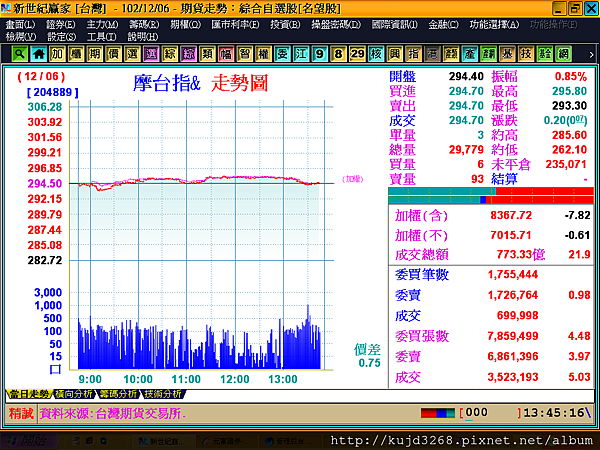
Task: Open the 權 toolbar icon
Action: point(263,54)
